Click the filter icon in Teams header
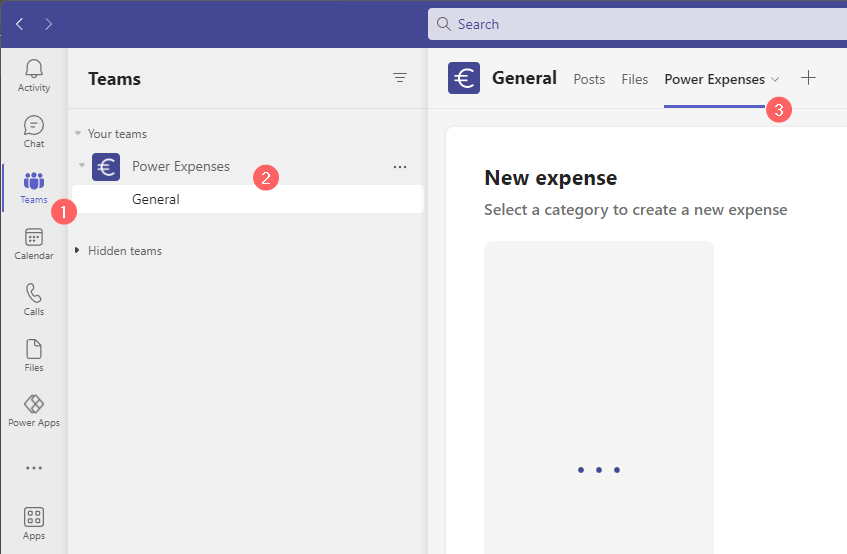 pyautogui.click(x=400, y=78)
